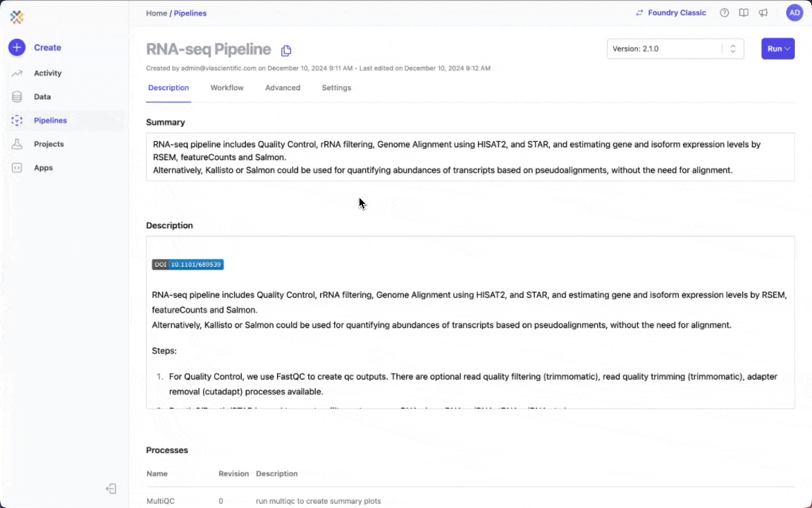Click the Via Scientific logo
The height and width of the screenshot is (508, 812).
click(x=17, y=17)
